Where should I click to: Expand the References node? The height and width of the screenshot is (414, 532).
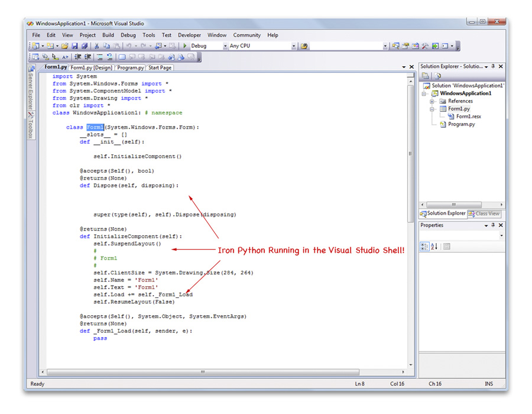432,101
